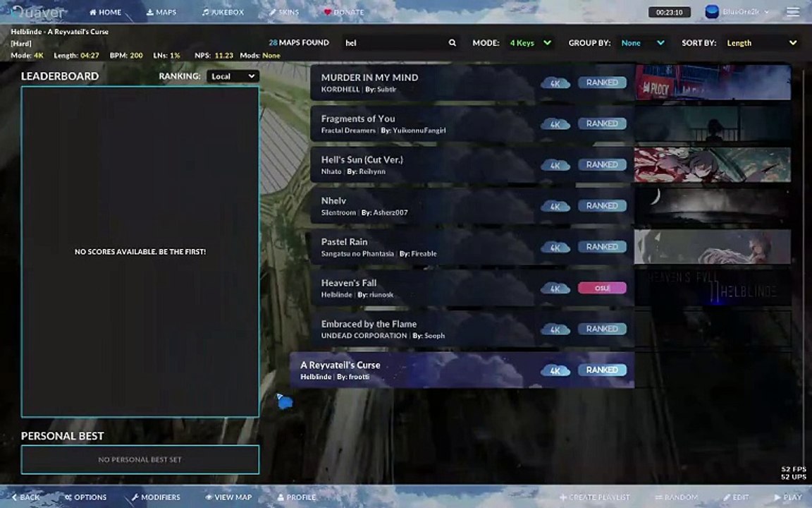Click the RANKED badge on Pastel Rain
Screen dimensions: 812x508
602,247
